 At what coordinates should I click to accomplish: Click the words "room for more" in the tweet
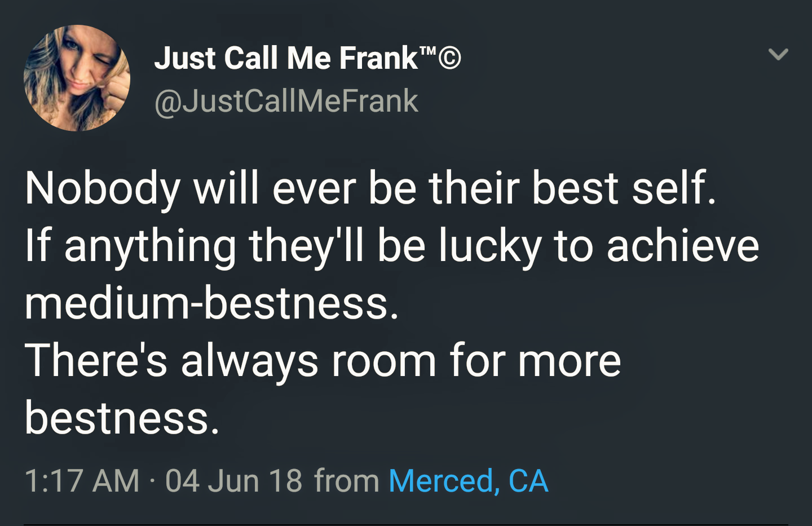[476, 361]
